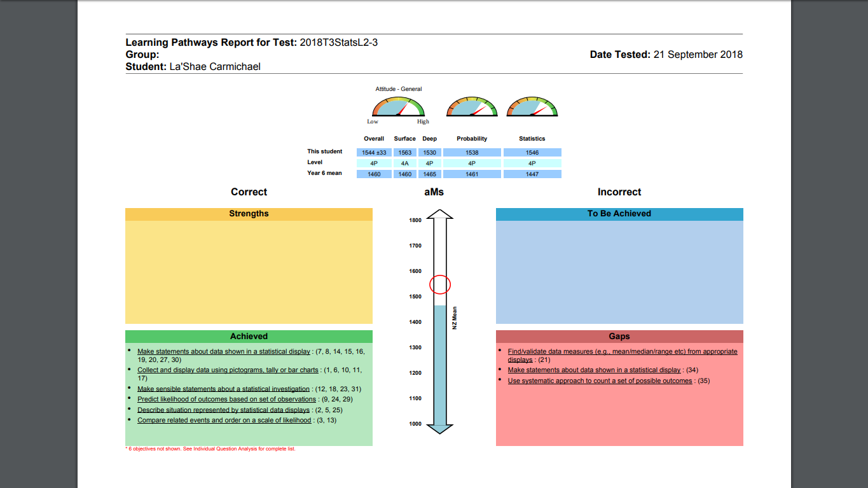The image size is (868, 488).
Task: Open 'Make statements about data' link in Gaps
Action: pyautogui.click(x=594, y=370)
